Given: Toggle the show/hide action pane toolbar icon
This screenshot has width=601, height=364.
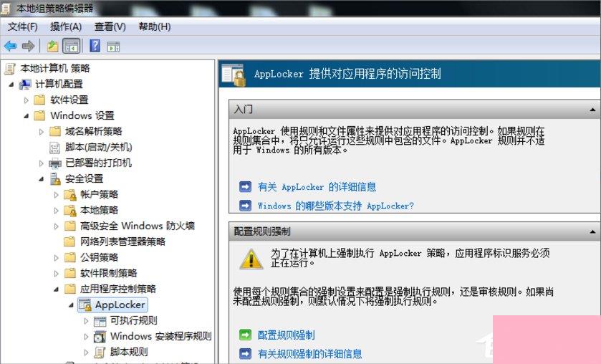Looking at the screenshot, I should (113, 47).
